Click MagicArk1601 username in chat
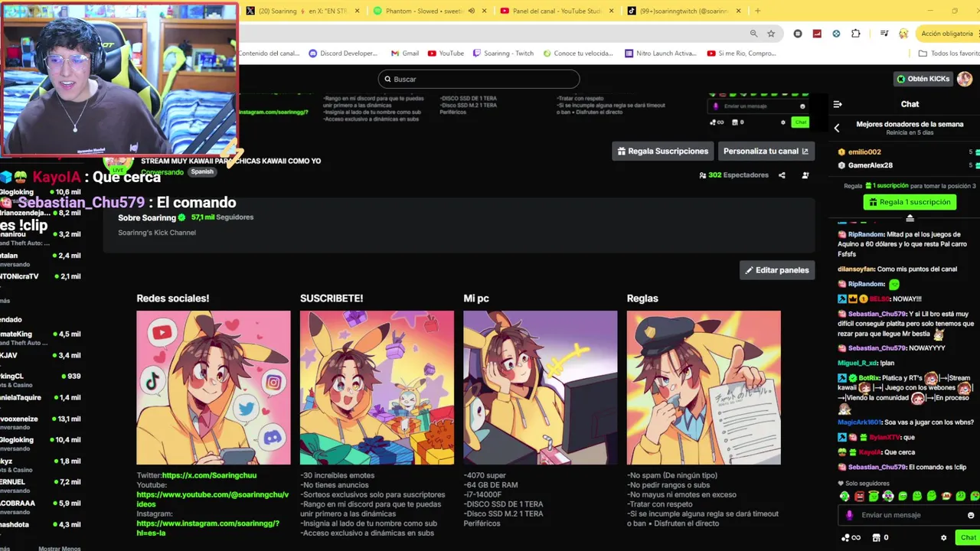The image size is (980, 551). coord(859,422)
